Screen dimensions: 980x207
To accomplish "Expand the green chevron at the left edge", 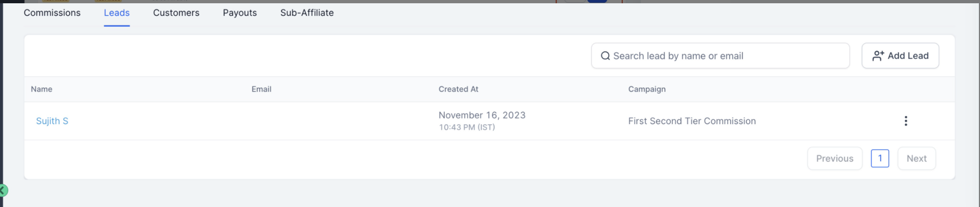I will coord(3,190).
